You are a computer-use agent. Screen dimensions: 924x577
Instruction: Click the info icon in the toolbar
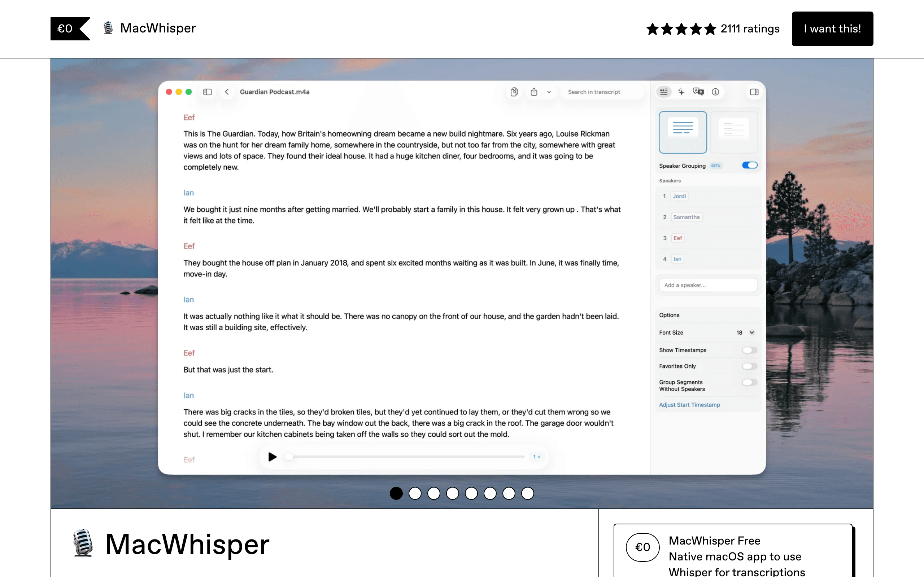715,92
